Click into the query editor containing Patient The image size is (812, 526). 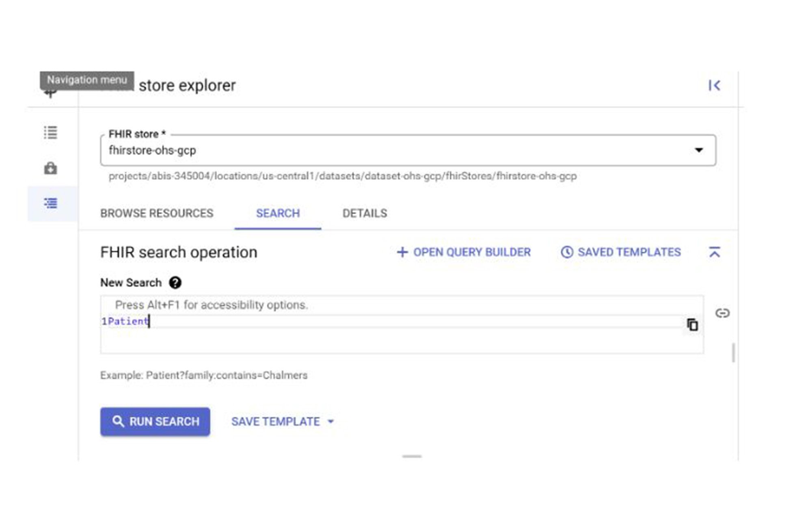tap(402, 325)
